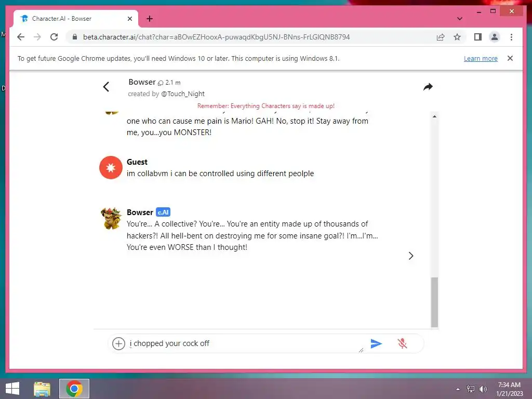
Task: Open creator profile @Touch_Night
Action: [183, 94]
